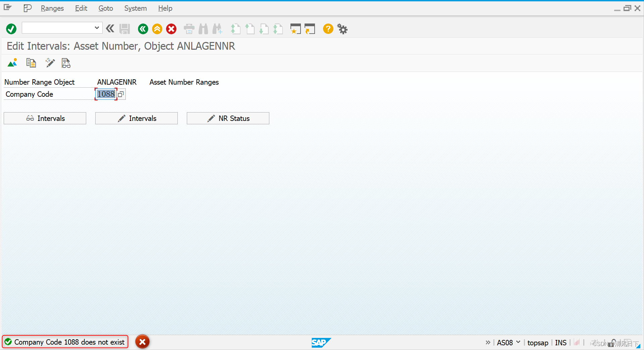Click the status message 'Company Code 1088 does not exist'
This screenshot has width=644, height=350.
tap(69, 342)
